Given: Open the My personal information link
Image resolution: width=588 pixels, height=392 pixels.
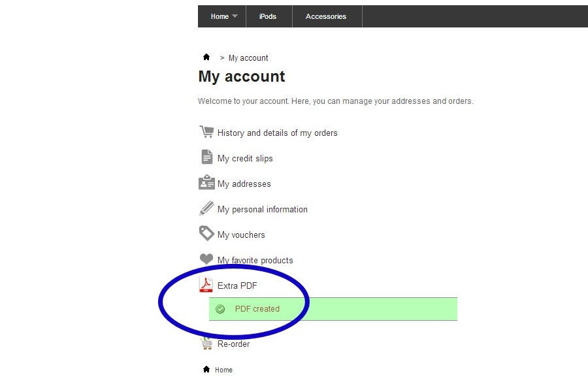Looking at the screenshot, I should point(263,209).
